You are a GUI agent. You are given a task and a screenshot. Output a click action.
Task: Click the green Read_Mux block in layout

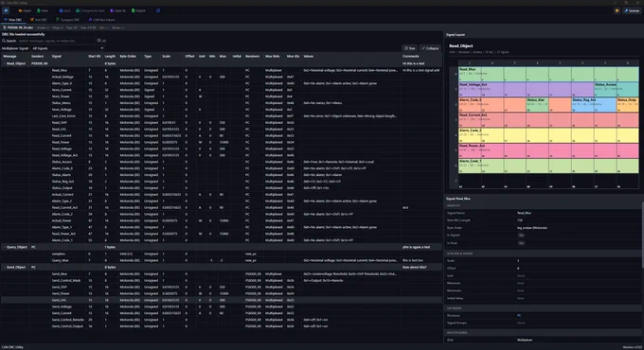pyautogui.click(x=548, y=74)
